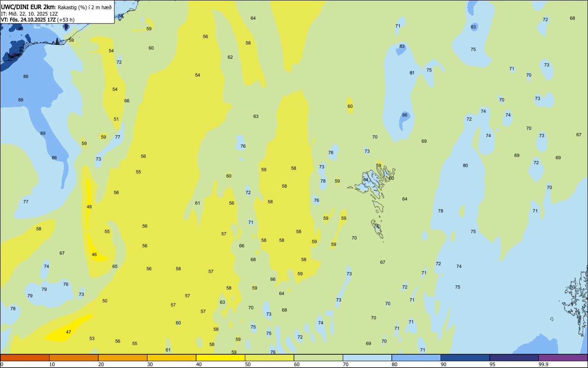Click the 'IT: Mið. 22. 10. 2025 12Z' line
588x368 pixels.
coord(29,14)
